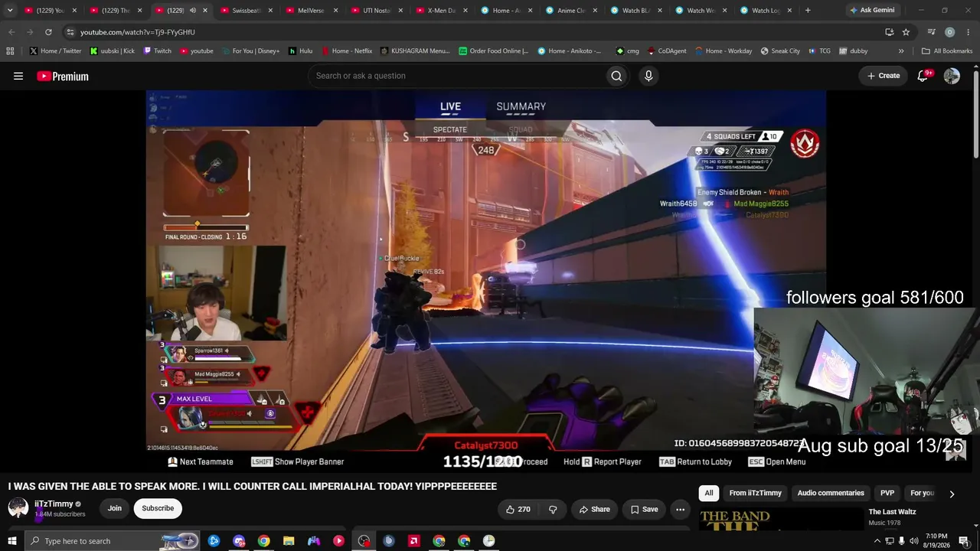Share the video
The image size is (980, 551).
click(595, 509)
